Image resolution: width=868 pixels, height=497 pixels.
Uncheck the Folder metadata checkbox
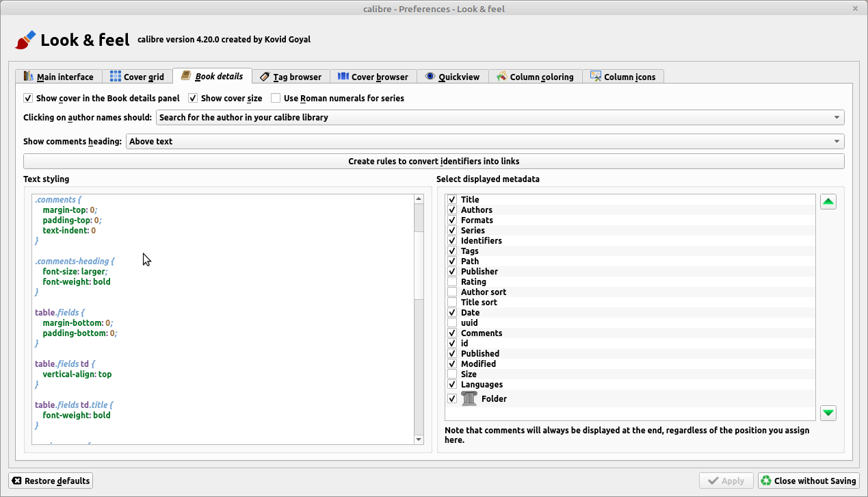[452, 398]
